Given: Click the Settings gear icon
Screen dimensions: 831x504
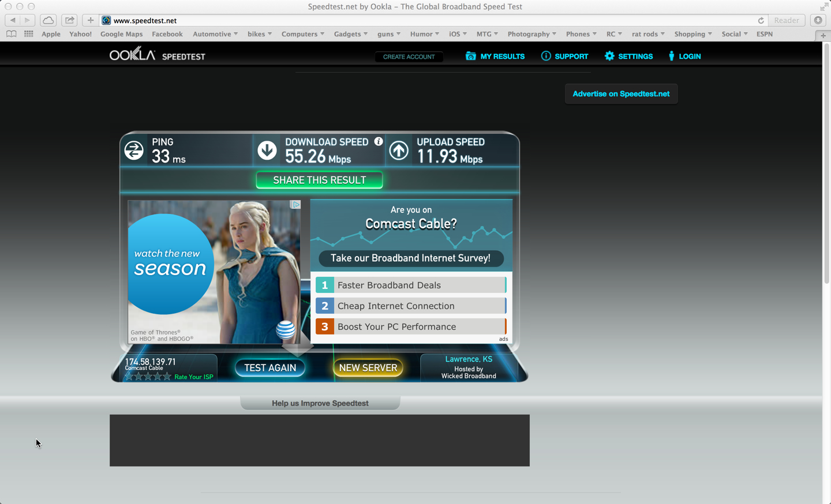Looking at the screenshot, I should pyautogui.click(x=609, y=56).
